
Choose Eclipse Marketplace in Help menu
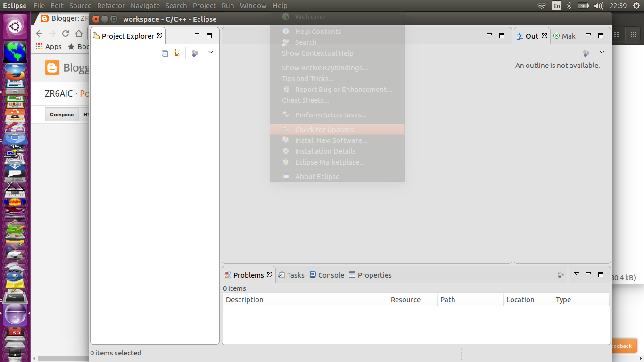coord(337,162)
